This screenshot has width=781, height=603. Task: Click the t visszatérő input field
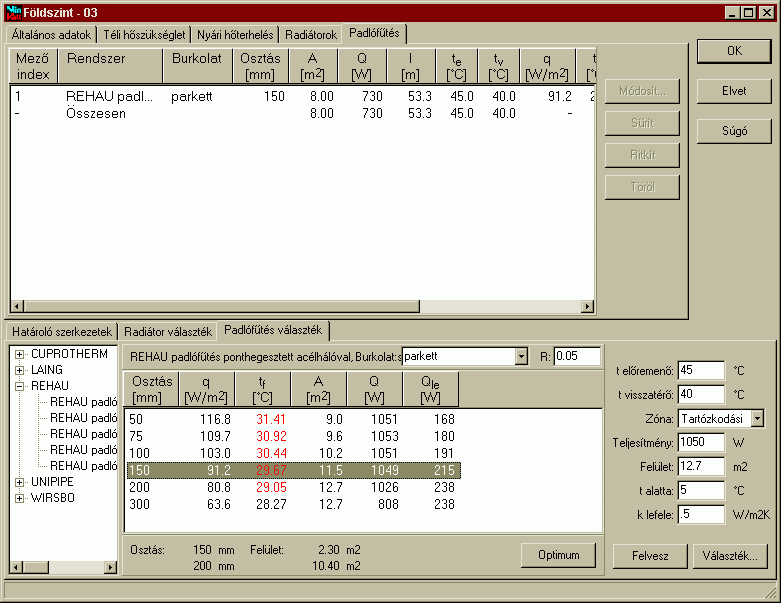701,394
